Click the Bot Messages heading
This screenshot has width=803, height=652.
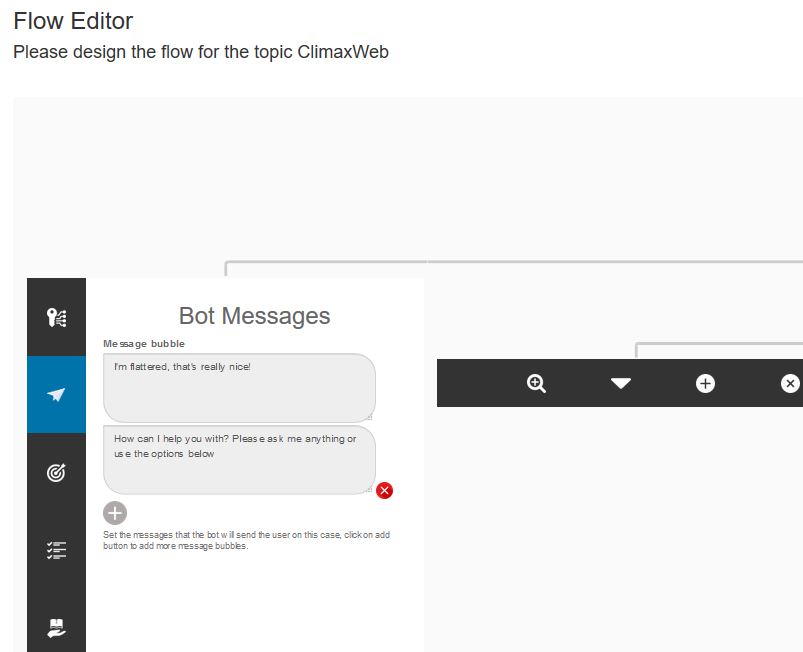(x=255, y=316)
